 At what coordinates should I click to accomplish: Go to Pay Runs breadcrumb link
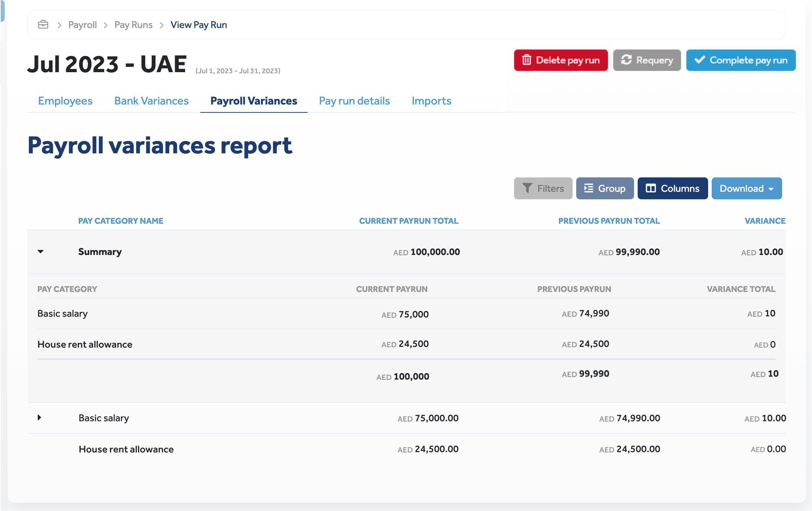(x=133, y=25)
